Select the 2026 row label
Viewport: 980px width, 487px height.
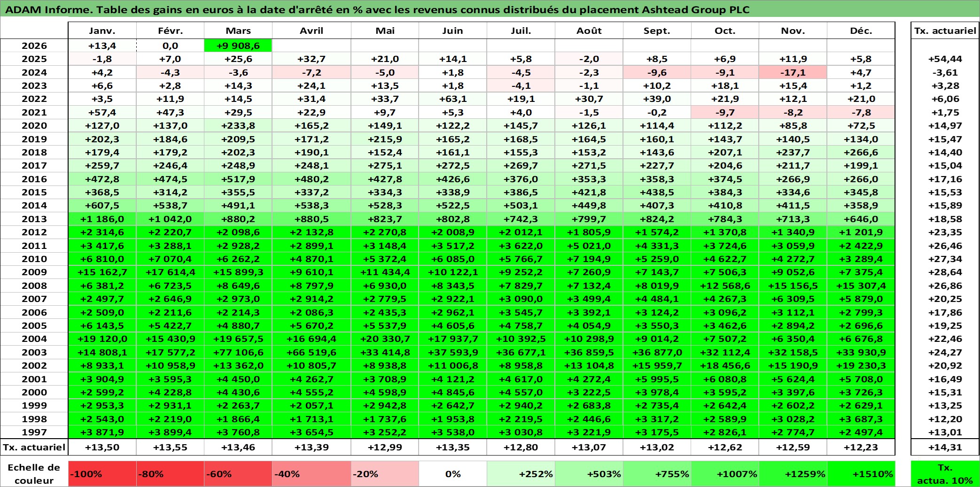point(34,46)
